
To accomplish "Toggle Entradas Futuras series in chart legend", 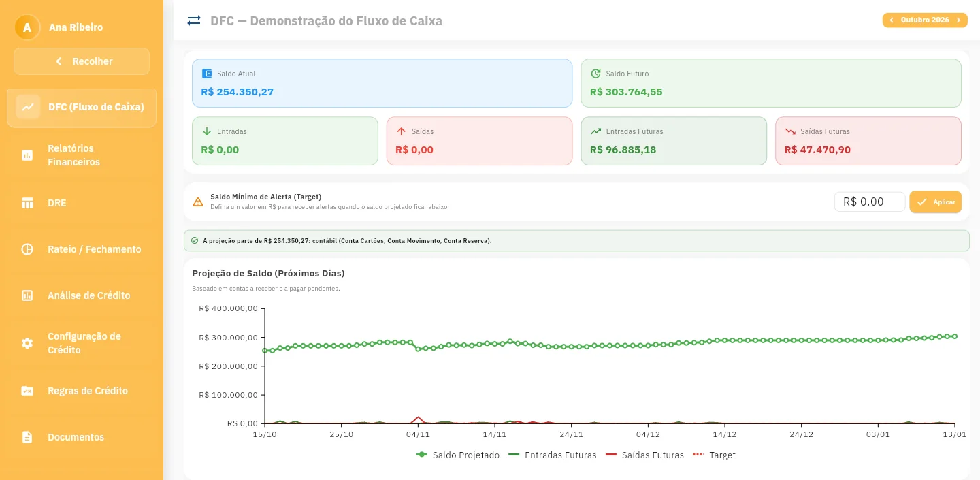I will coord(552,455).
